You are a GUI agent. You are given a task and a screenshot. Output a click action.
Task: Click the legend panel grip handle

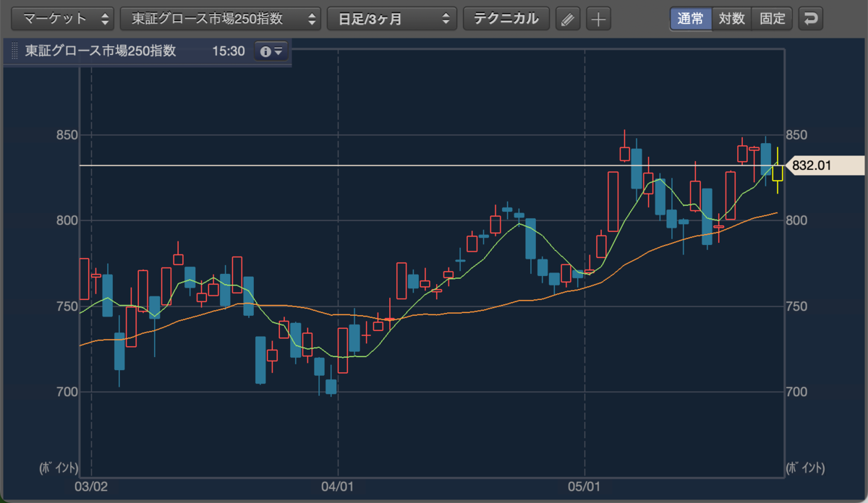[x=14, y=52]
